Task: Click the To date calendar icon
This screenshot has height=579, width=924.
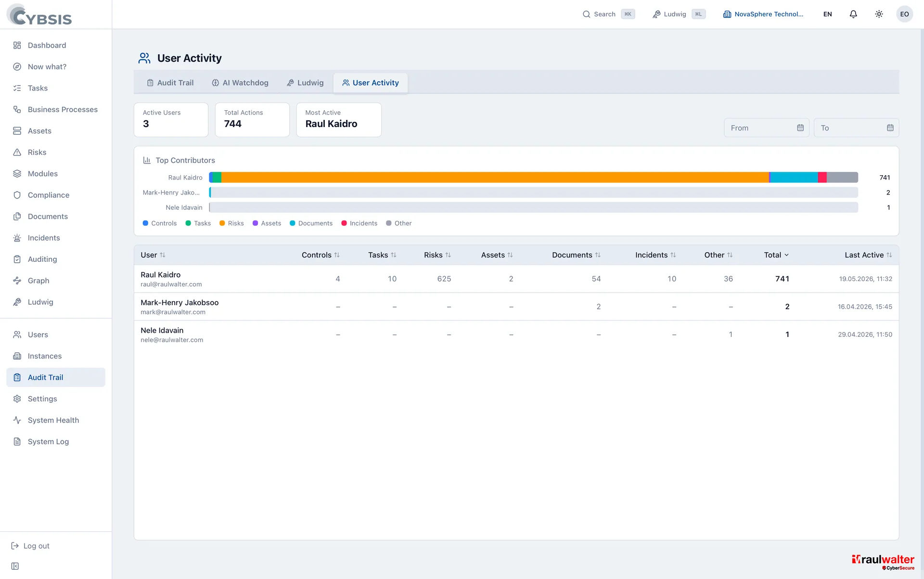Action: (890, 128)
